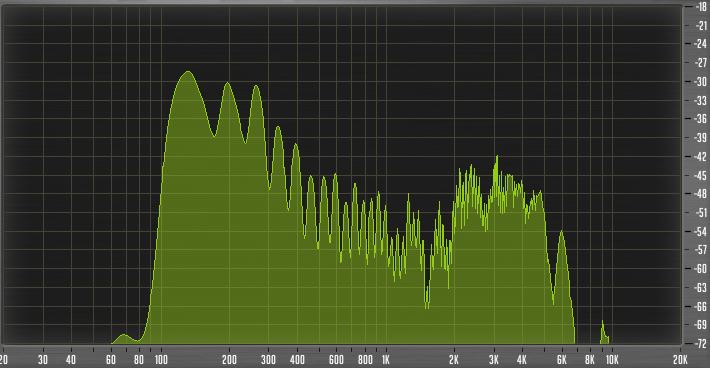Click the highest peak tip at 3K

pos(497,156)
